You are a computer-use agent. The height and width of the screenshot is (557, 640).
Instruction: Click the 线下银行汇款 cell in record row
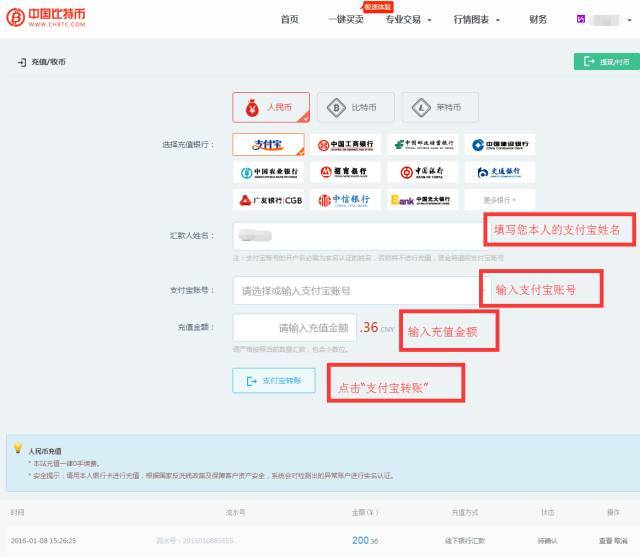coord(465,541)
